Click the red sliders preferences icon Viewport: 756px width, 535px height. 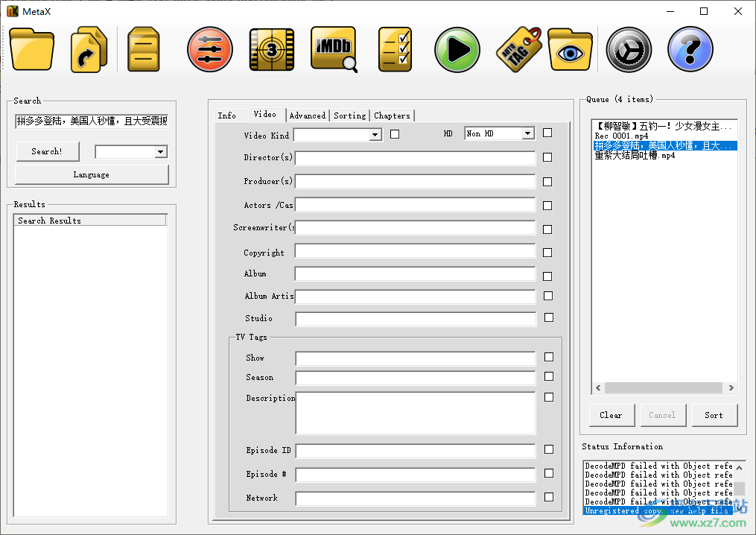click(210, 49)
